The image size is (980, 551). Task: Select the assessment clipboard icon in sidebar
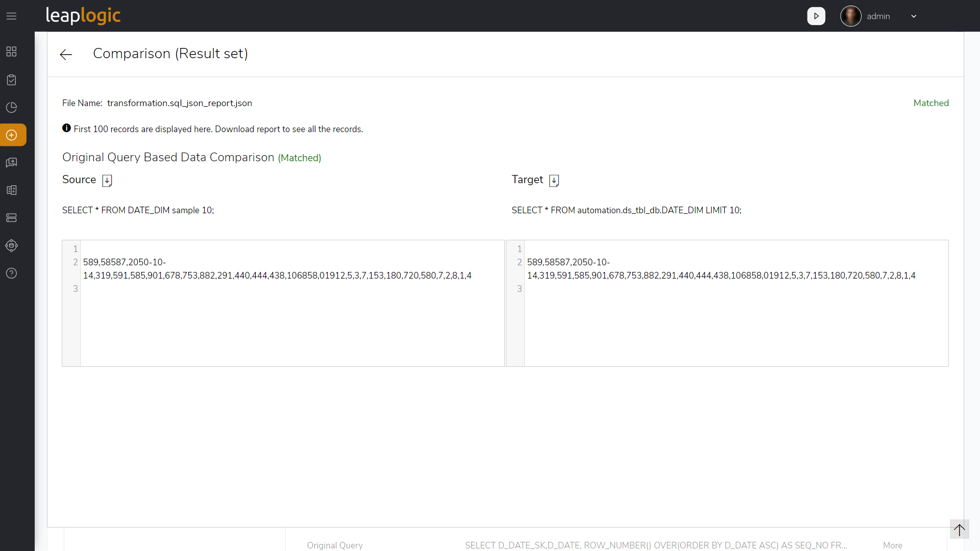click(11, 80)
